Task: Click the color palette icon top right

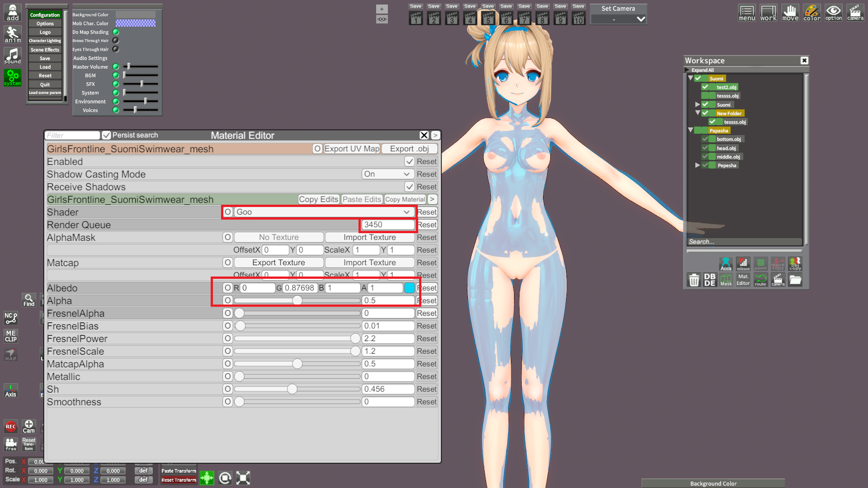Action: [811, 13]
